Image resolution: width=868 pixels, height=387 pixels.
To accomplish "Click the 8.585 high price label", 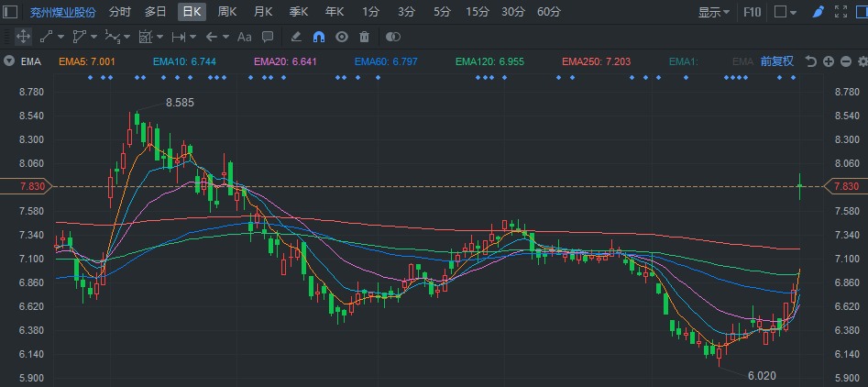I will (x=180, y=103).
